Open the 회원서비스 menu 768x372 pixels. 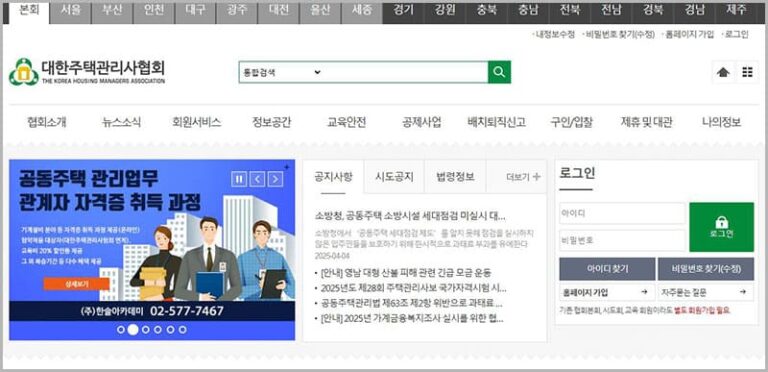[x=196, y=122]
